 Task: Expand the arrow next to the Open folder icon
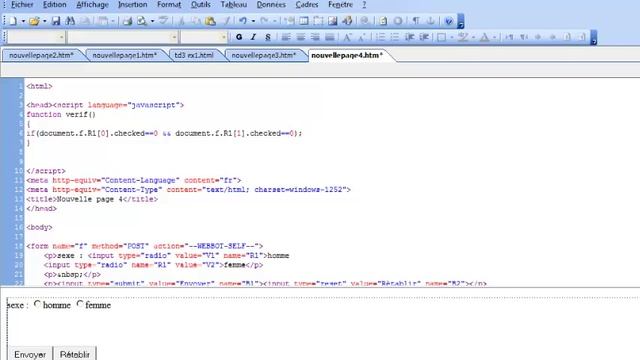pos(44,21)
